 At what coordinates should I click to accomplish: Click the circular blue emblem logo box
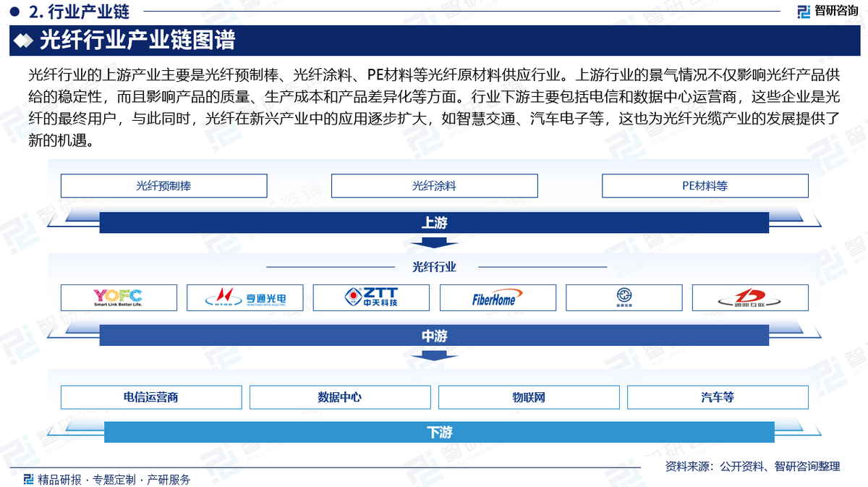[624, 297]
